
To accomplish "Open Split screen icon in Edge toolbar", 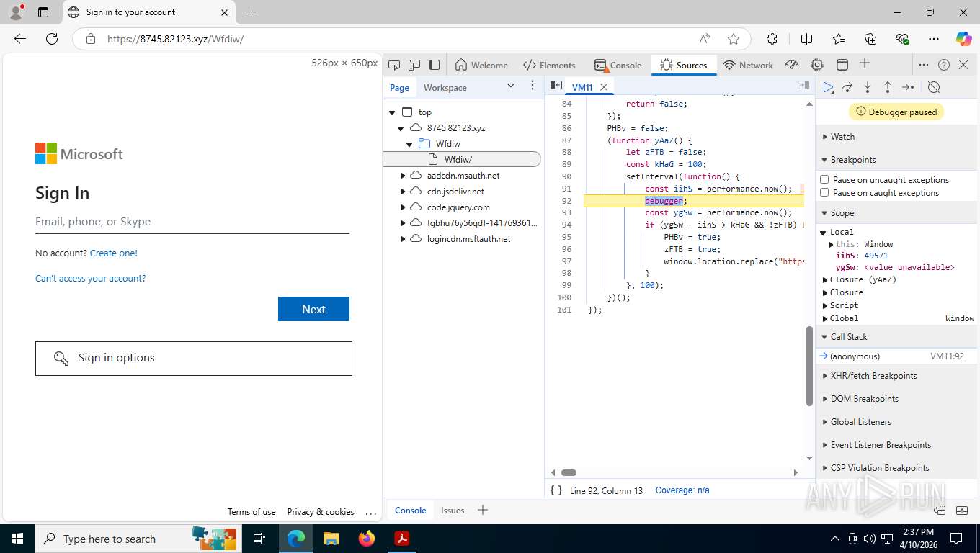I will pos(807,39).
